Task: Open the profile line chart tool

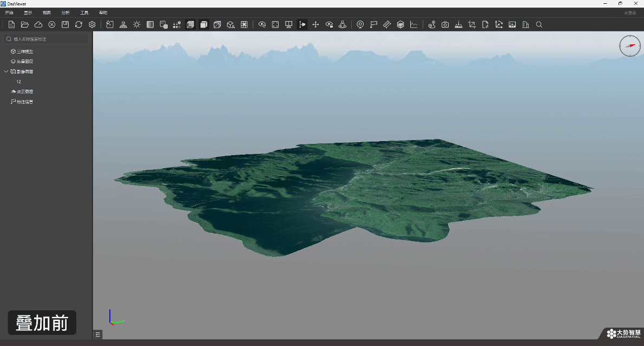Action: (x=413, y=25)
